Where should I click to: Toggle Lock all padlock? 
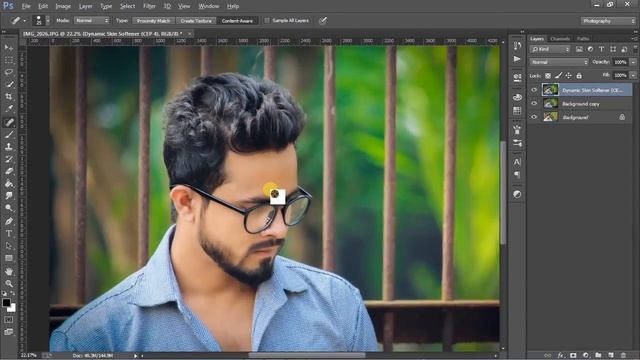click(579, 76)
